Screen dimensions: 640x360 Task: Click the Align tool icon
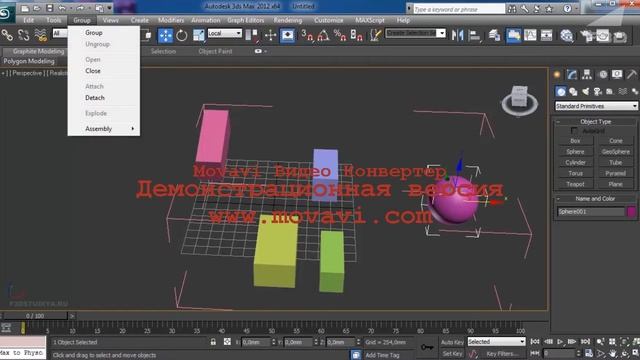click(x=474, y=36)
